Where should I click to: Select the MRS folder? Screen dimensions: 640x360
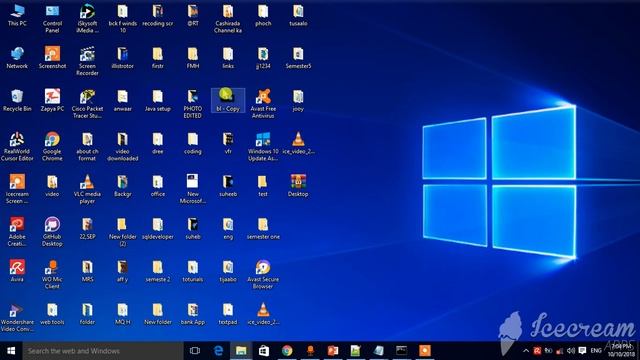pyautogui.click(x=87, y=271)
